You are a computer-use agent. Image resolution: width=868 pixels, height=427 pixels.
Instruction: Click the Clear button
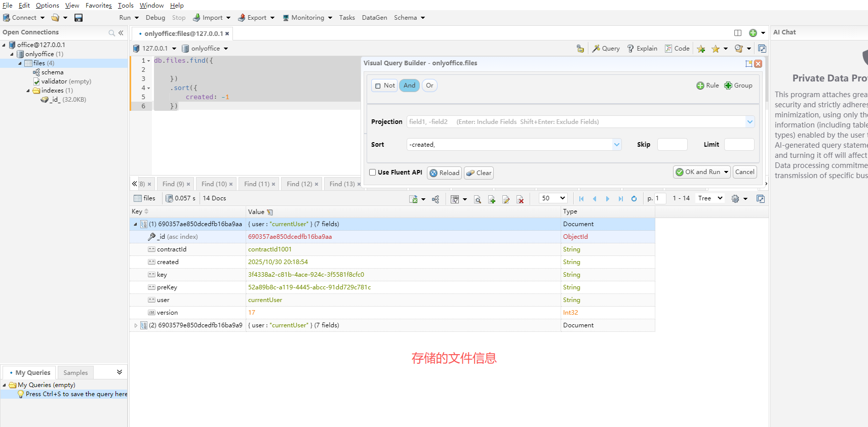(x=479, y=173)
